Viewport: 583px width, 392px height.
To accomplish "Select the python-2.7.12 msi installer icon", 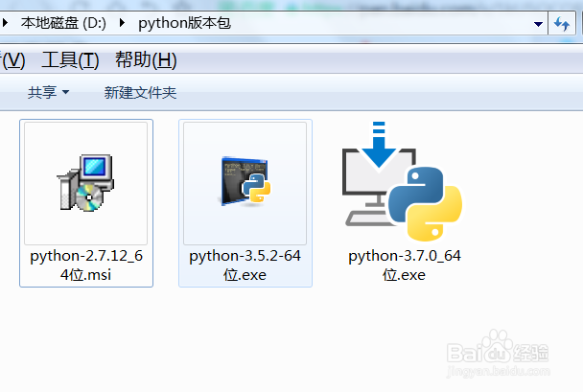I will [x=86, y=183].
